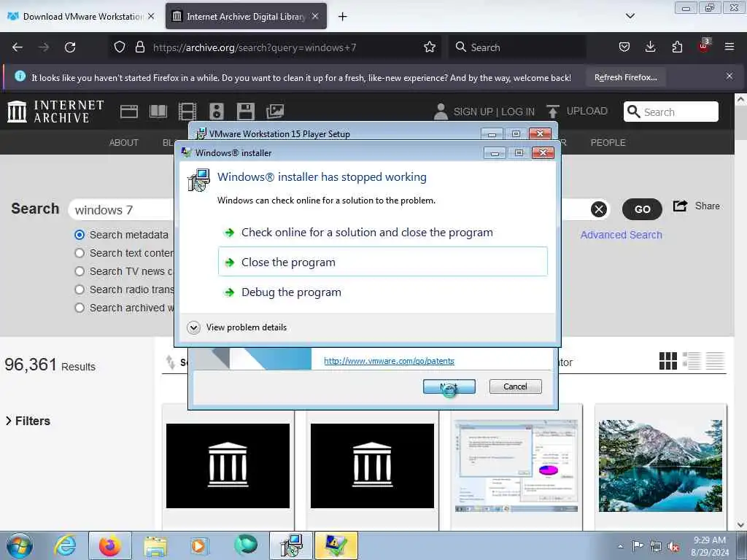Click UPLOAD on Internet Archive
The image size is (747, 560).
pos(576,111)
